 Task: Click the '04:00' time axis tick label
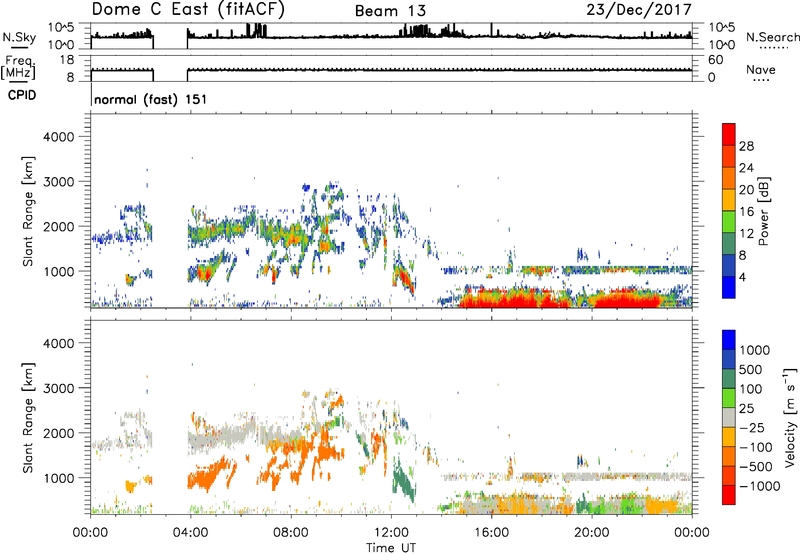click(x=190, y=533)
